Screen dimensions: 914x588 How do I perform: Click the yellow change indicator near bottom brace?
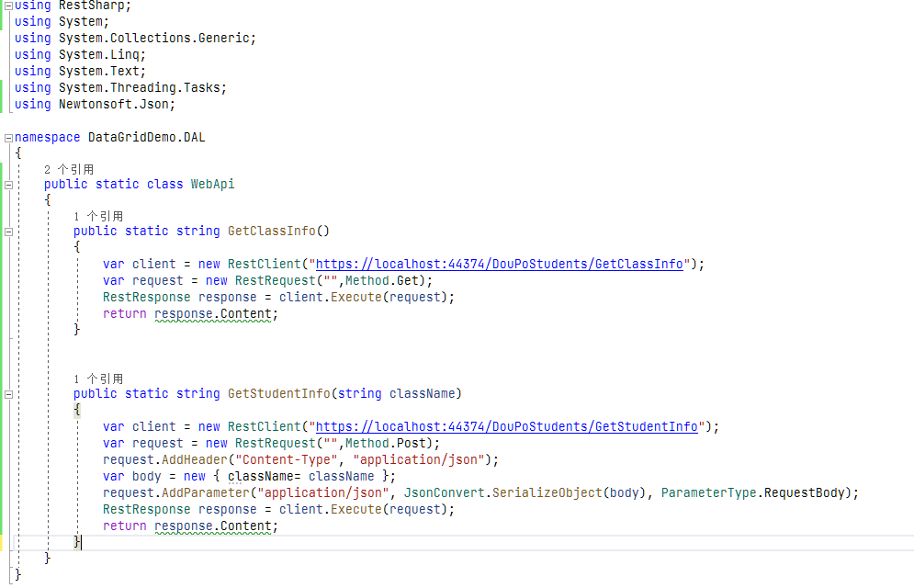[x=2, y=542]
